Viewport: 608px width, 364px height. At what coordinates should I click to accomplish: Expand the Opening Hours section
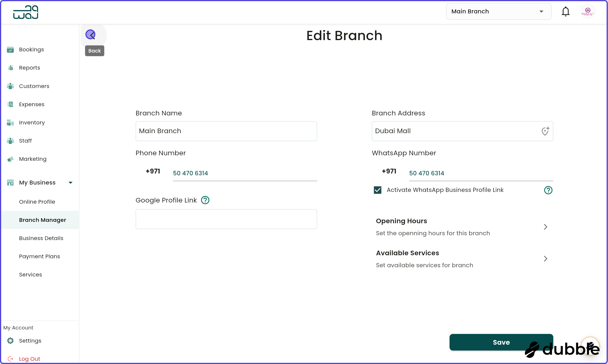[545, 227]
